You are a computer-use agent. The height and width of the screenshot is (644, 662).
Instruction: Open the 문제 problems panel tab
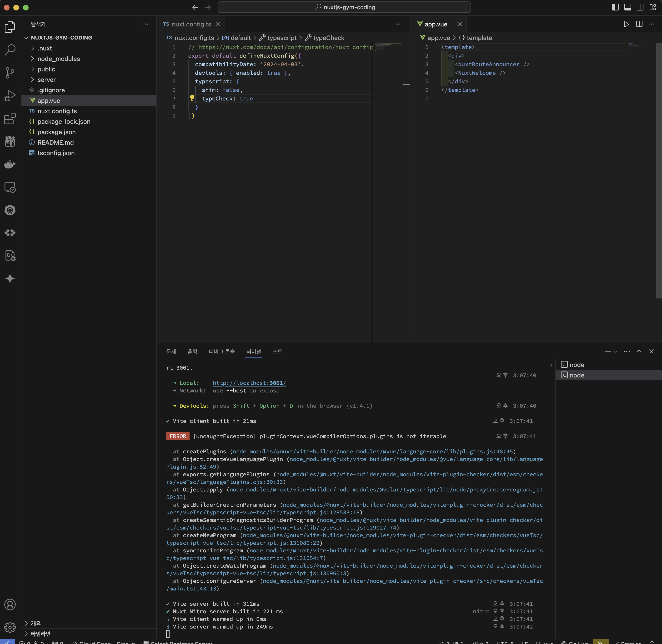[171, 352]
